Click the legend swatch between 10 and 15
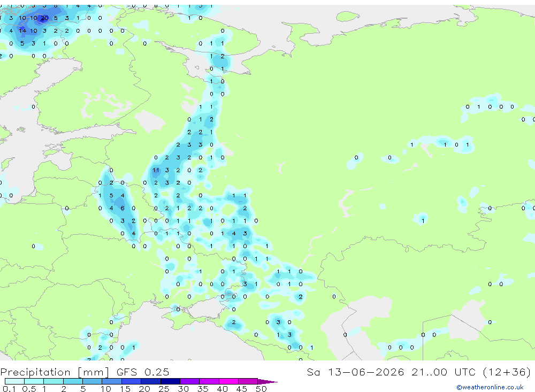The width and height of the screenshot is (535, 392). tap(112, 381)
